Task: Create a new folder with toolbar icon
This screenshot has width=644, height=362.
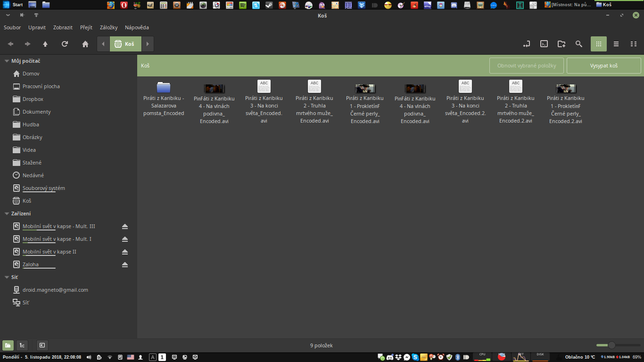Action: coord(561,44)
